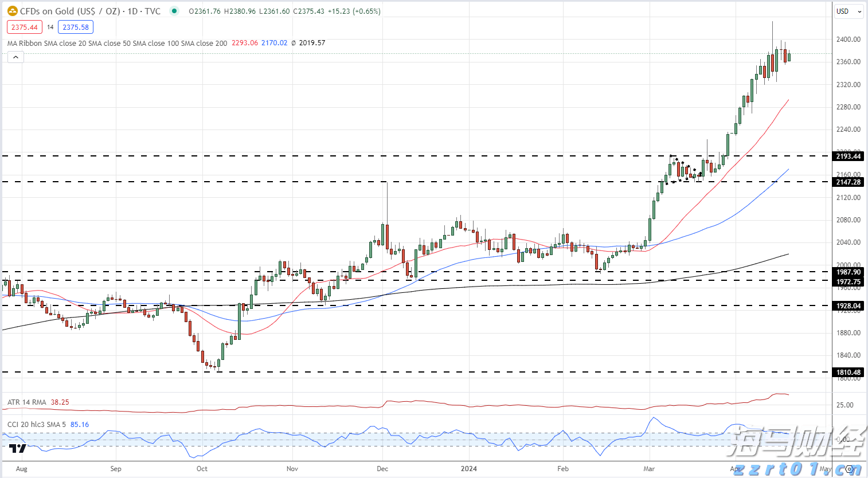
Task: Click the 1D interval in chart title
Action: [132, 11]
